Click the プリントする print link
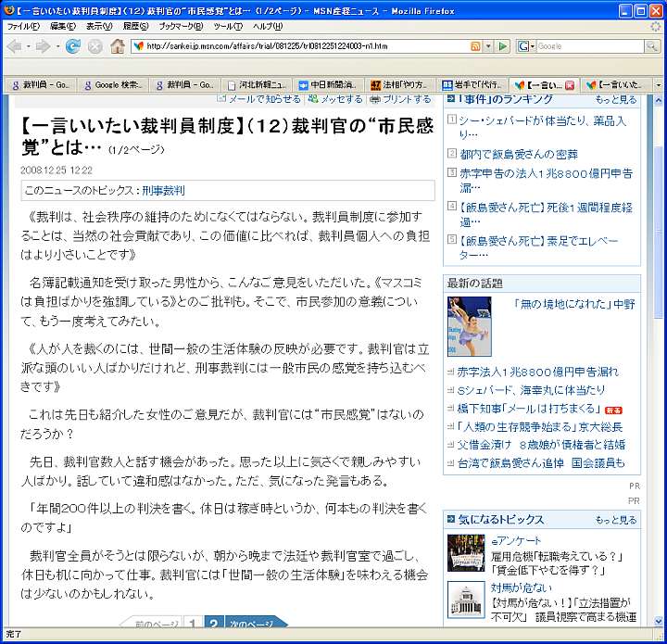 tap(400, 99)
